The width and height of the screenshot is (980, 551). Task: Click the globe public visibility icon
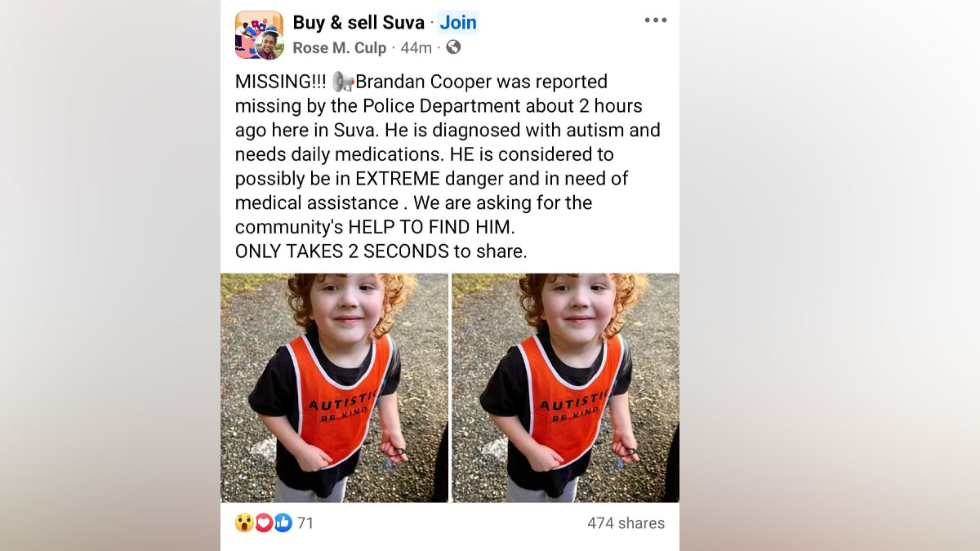coord(453,47)
